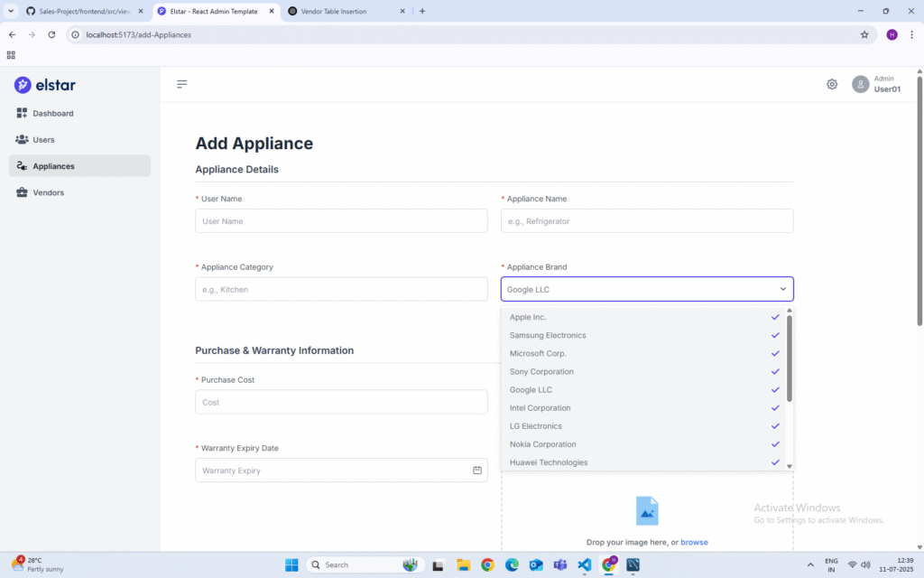The height and width of the screenshot is (578, 924).
Task: Click the main page vertical scrollbar
Action: pyautogui.click(x=919, y=200)
